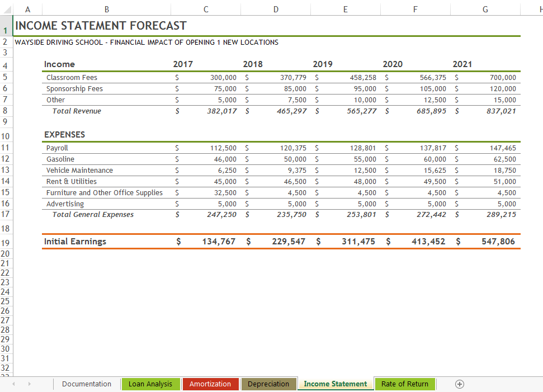Screen dimensions: 543x392
Task: Click the right sheet navigation arrow
Action: 30,384
